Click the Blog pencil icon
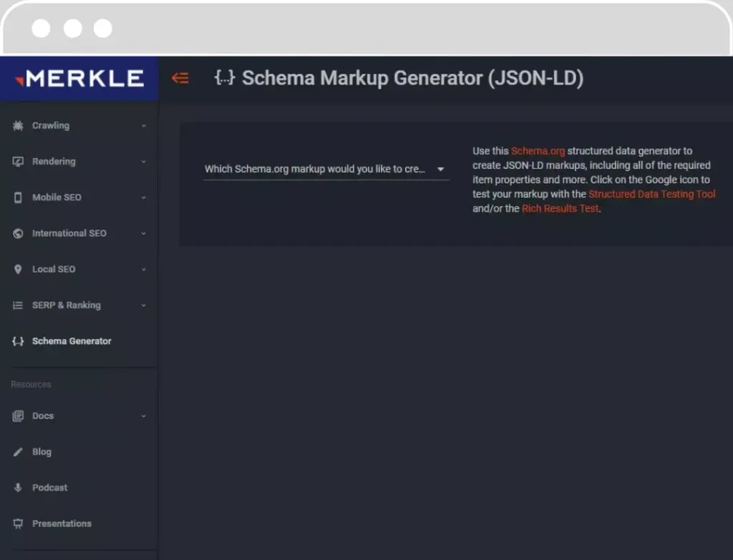This screenshot has height=560, width=733. tap(18, 451)
